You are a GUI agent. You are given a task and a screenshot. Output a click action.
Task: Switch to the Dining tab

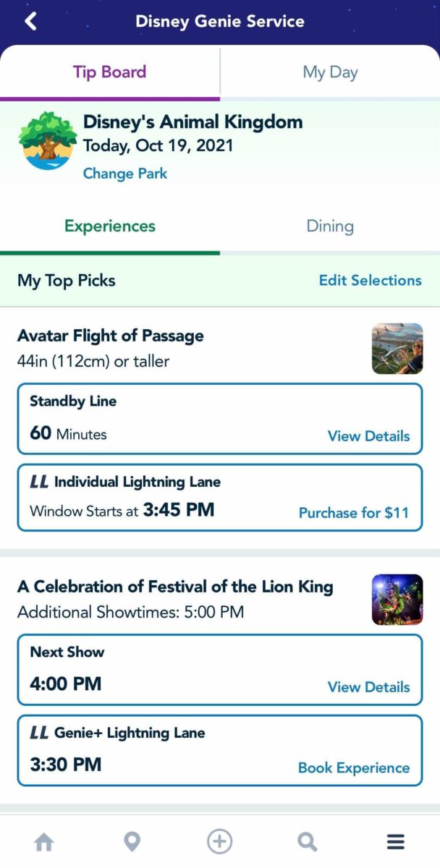pyautogui.click(x=330, y=226)
